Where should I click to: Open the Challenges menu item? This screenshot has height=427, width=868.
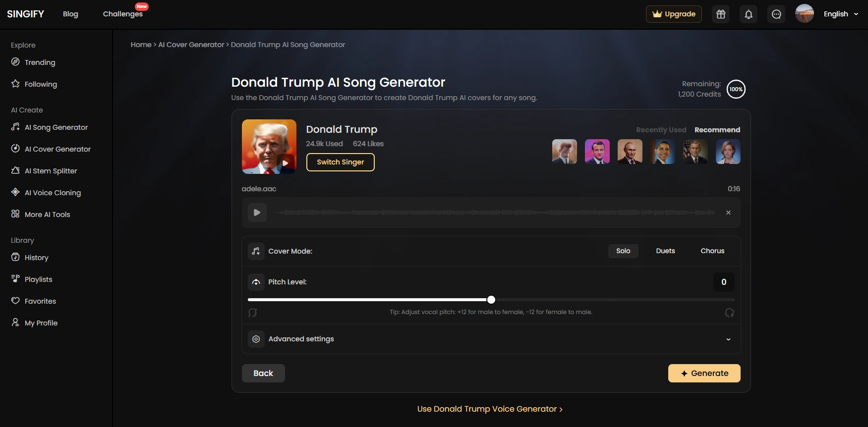coord(122,14)
